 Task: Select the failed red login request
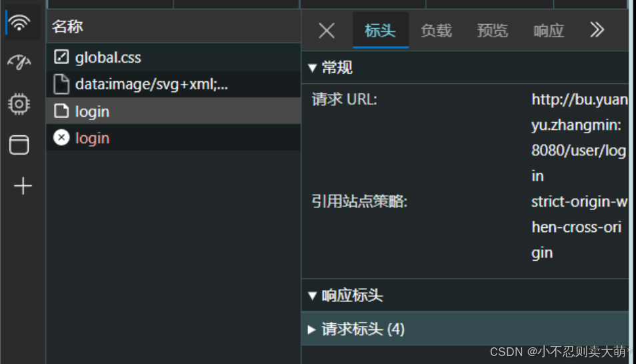pos(173,138)
